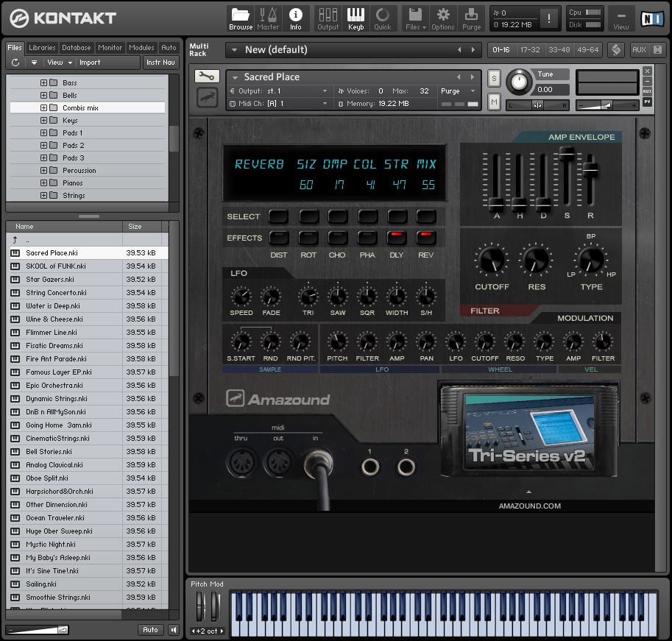Click the wrench edit instrument icon
This screenshot has height=641, width=672.
pos(207,77)
